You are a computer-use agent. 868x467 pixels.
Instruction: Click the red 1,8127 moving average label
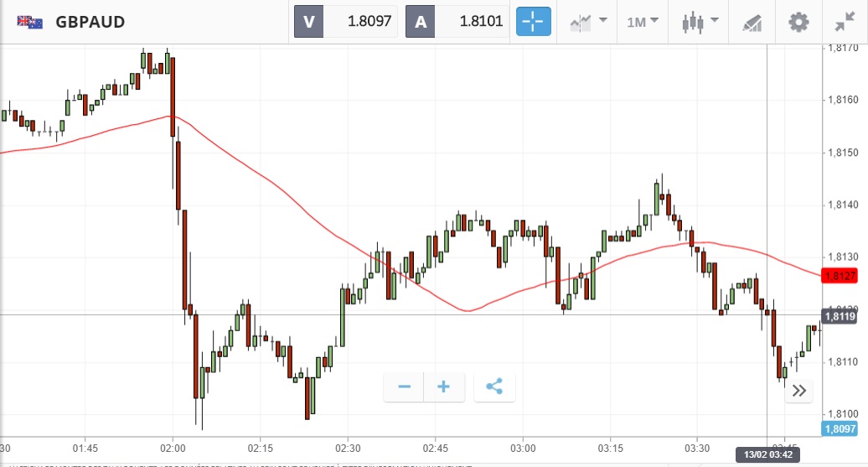click(x=839, y=276)
